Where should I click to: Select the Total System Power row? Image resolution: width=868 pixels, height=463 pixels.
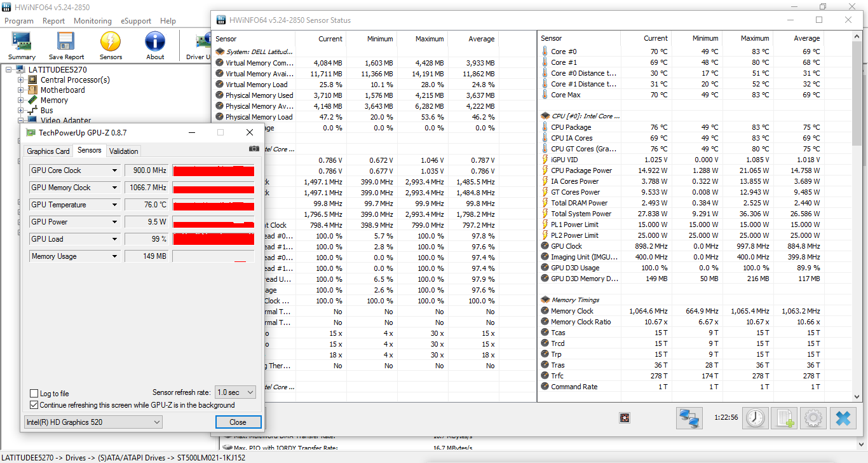pyautogui.click(x=681, y=214)
